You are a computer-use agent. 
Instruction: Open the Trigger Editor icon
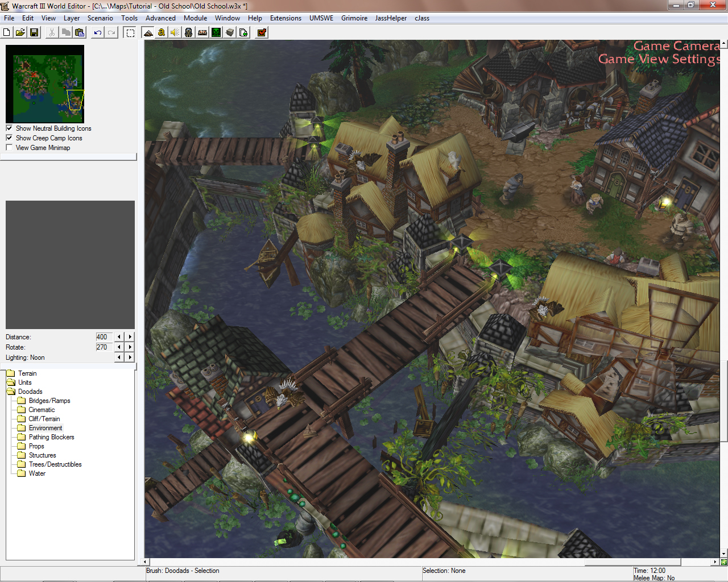click(162, 32)
